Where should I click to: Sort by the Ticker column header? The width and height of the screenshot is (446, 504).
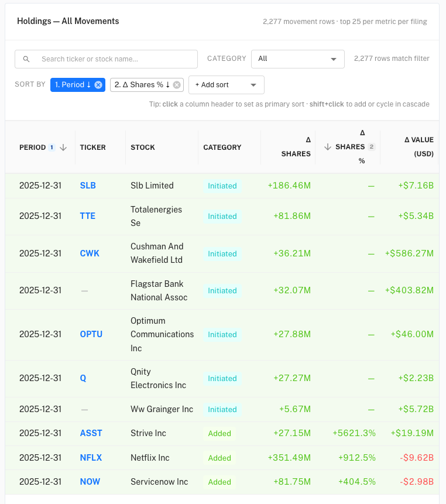93,147
